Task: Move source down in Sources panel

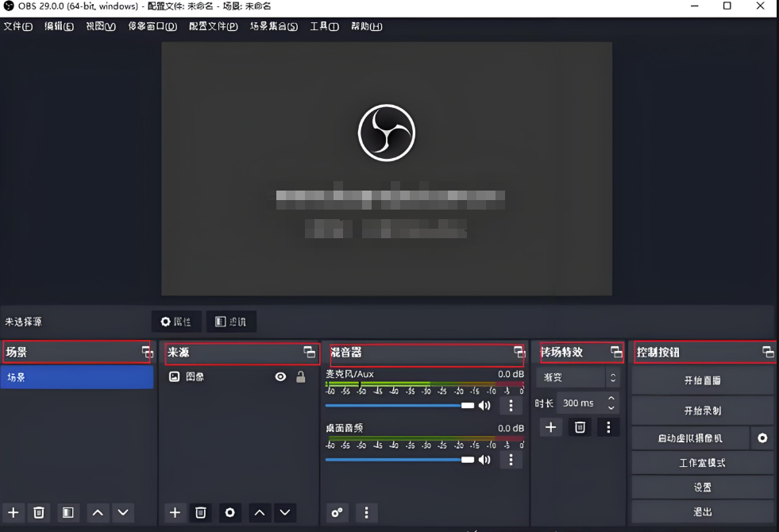Action: point(285,513)
